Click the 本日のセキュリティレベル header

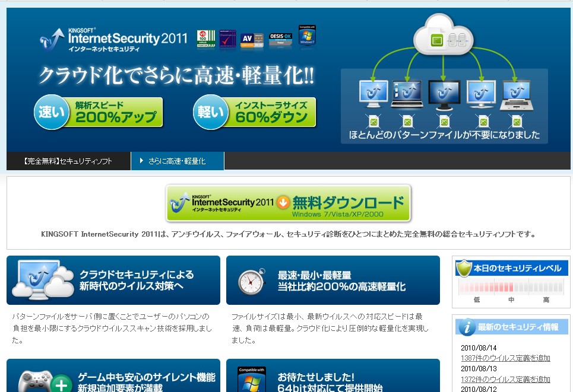(x=512, y=268)
